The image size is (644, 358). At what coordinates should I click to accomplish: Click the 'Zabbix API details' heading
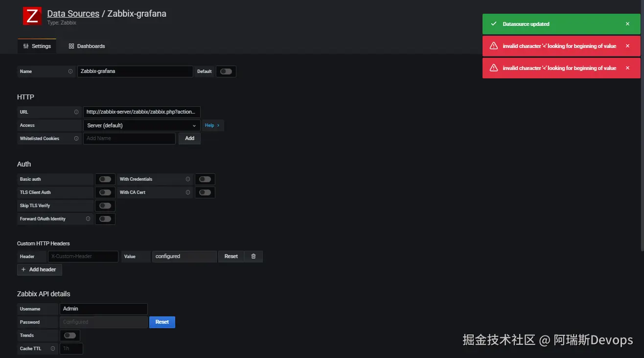(44, 294)
